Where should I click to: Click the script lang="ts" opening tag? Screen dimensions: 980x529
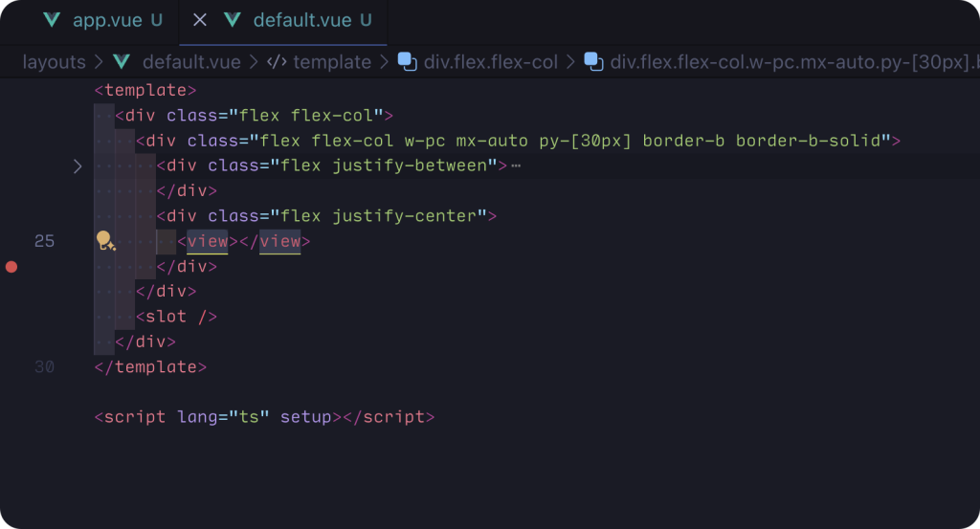(217, 417)
